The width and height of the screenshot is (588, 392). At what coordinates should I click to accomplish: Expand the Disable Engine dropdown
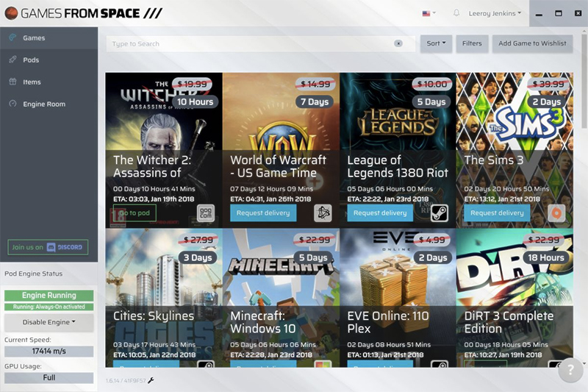[x=49, y=322]
